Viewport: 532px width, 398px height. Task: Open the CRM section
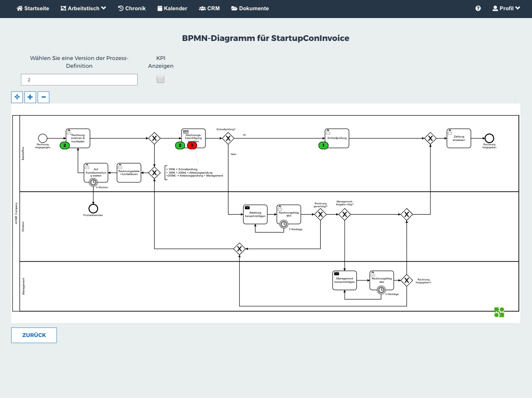pyautogui.click(x=209, y=8)
